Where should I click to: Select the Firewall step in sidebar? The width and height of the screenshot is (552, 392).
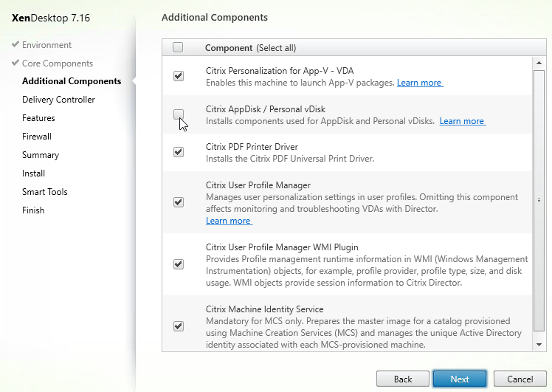(x=37, y=137)
